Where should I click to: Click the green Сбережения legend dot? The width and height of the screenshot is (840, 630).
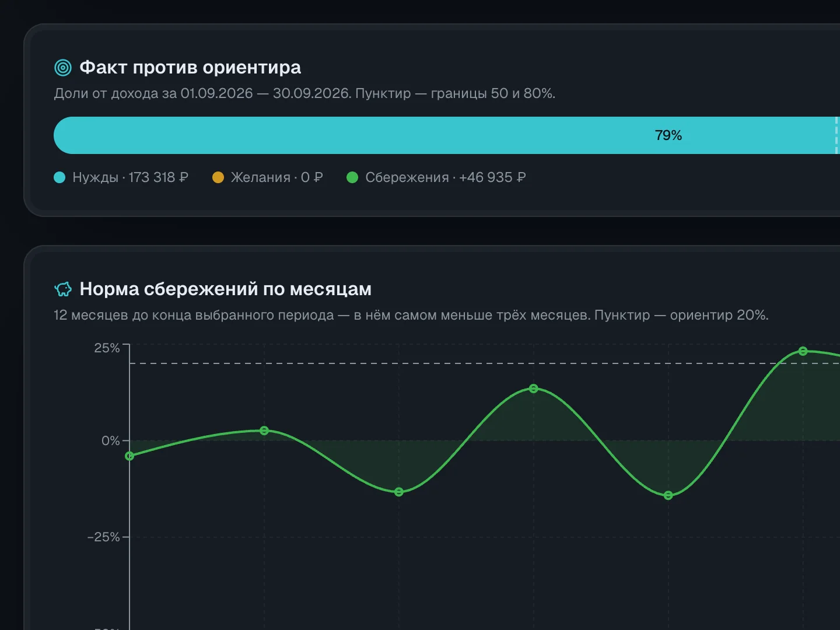[x=352, y=177]
